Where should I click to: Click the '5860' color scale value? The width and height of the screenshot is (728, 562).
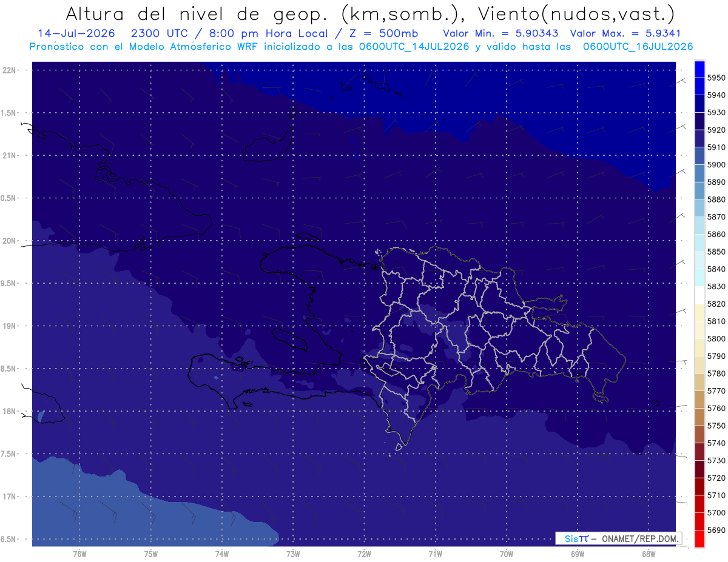click(716, 234)
